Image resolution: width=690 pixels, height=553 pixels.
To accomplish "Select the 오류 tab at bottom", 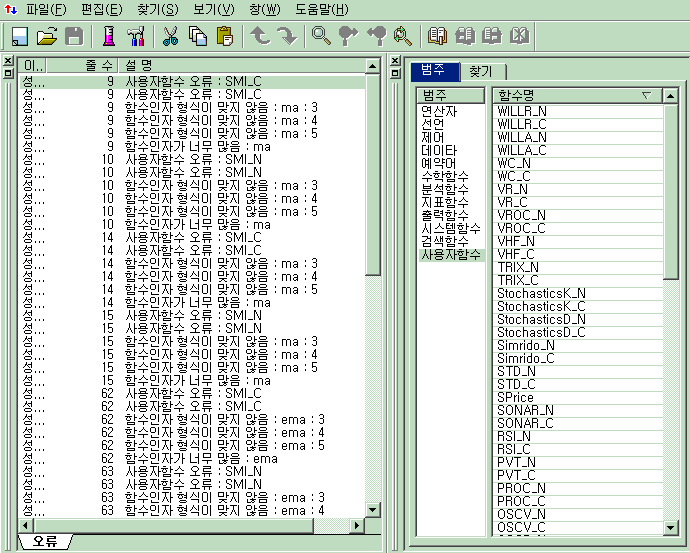I will point(45,541).
